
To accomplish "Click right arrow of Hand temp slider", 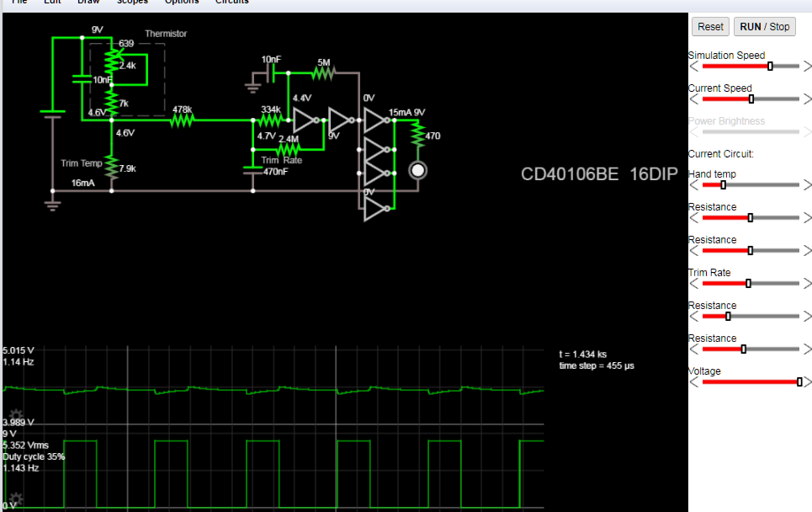I will coord(807,185).
